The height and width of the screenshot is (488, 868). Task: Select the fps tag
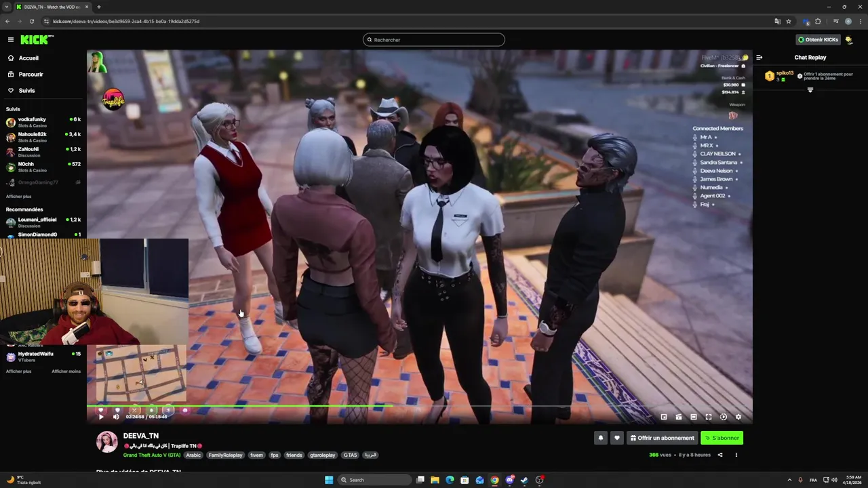tap(275, 455)
